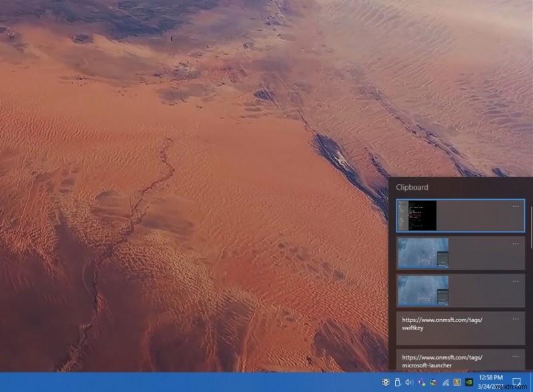
Task: Open the ellipsis menu on the microsoft-launcher entry
Action: click(x=516, y=357)
